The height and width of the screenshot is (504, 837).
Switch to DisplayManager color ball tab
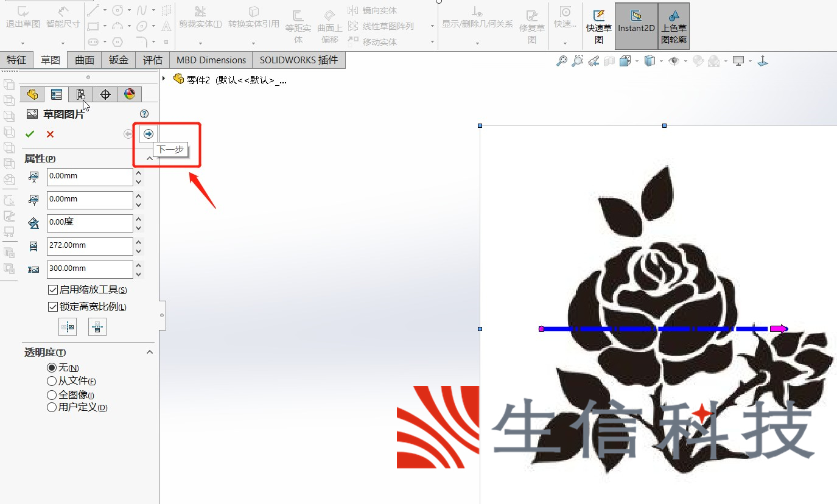tap(130, 94)
